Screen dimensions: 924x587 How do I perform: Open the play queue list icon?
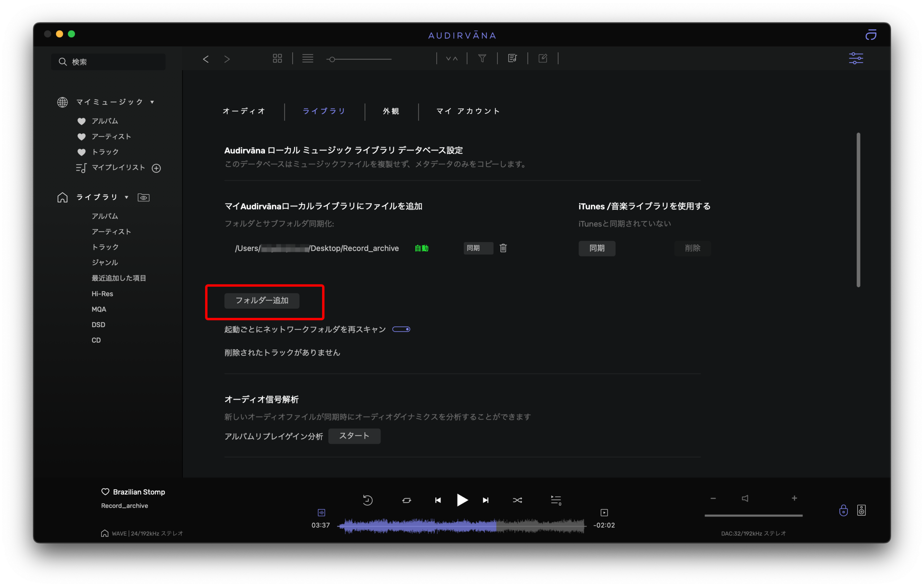pos(556,500)
